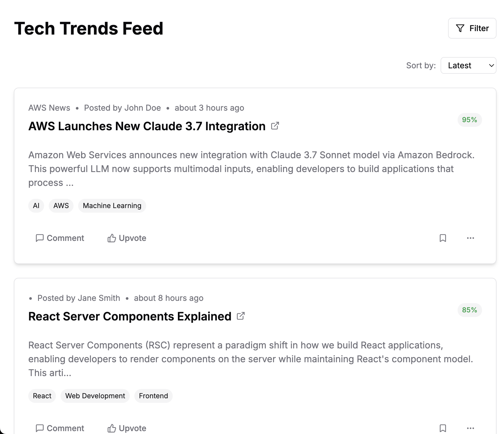Open the AWS Launches New Claude 3.7 Integration title

[x=147, y=126]
